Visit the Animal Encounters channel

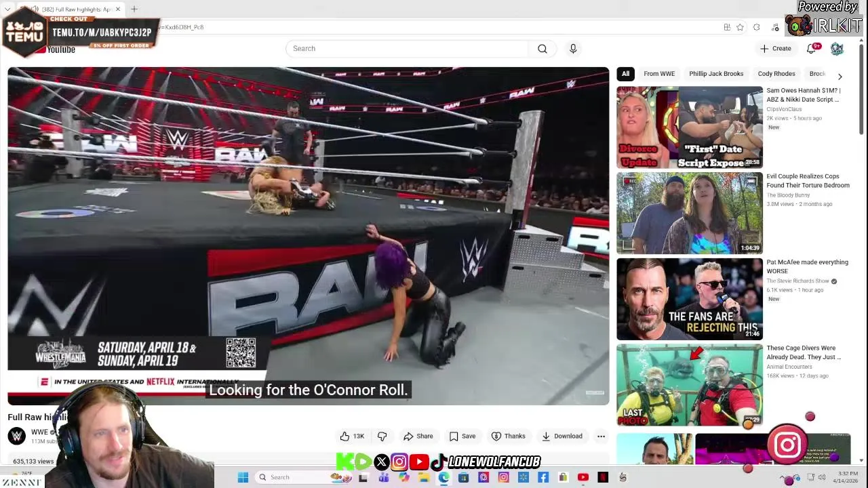pyautogui.click(x=789, y=367)
